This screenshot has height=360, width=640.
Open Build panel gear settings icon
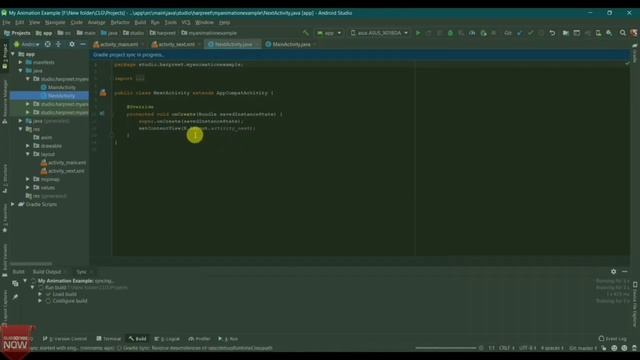click(x=613, y=271)
